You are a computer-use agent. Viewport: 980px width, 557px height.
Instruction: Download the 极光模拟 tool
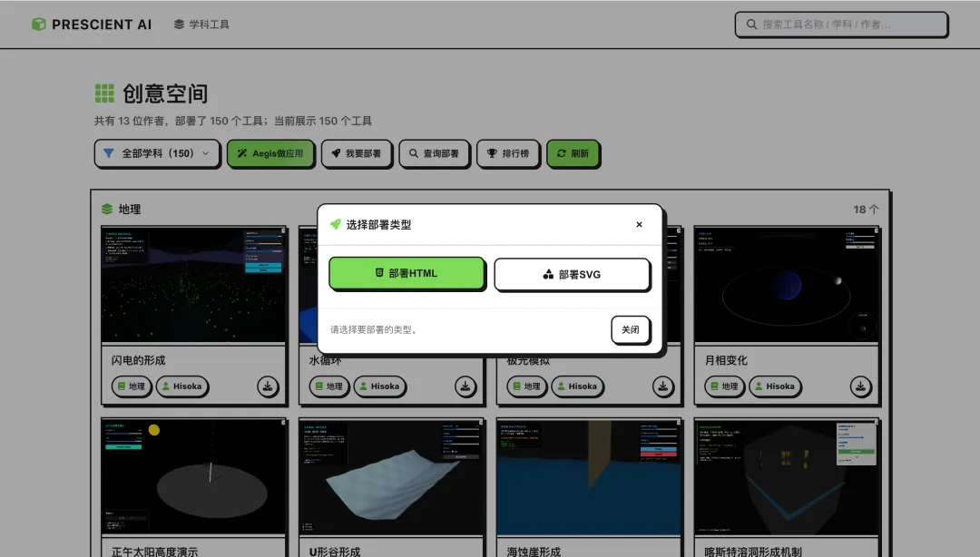click(x=663, y=386)
